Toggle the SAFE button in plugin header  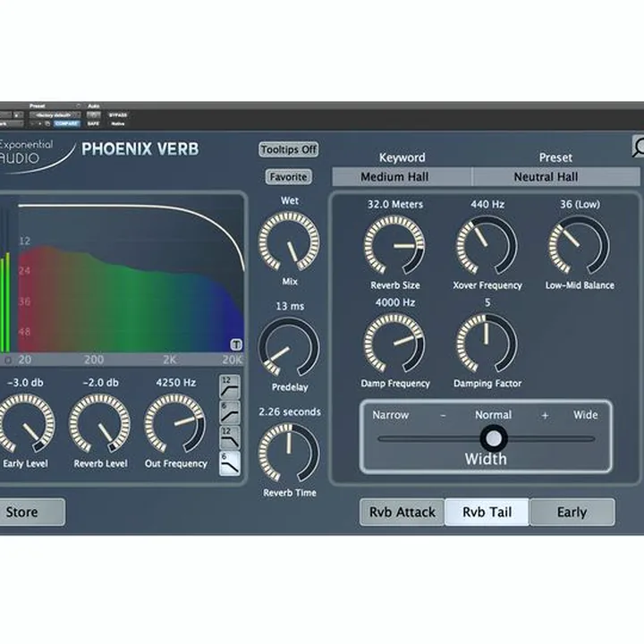pyautogui.click(x=93, y=123)
